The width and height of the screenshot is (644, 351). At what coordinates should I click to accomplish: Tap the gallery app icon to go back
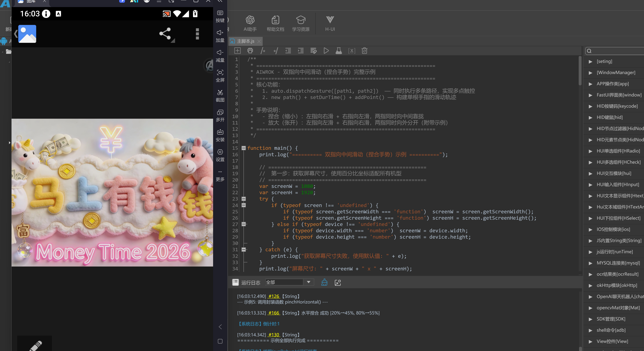click(x=27, y=34)
